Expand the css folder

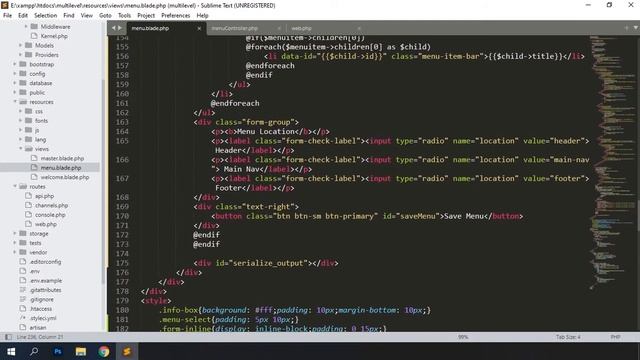pos(20,111)
